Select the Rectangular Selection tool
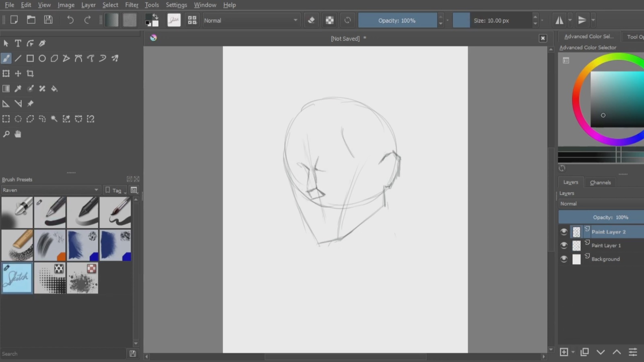 point(6,119)
